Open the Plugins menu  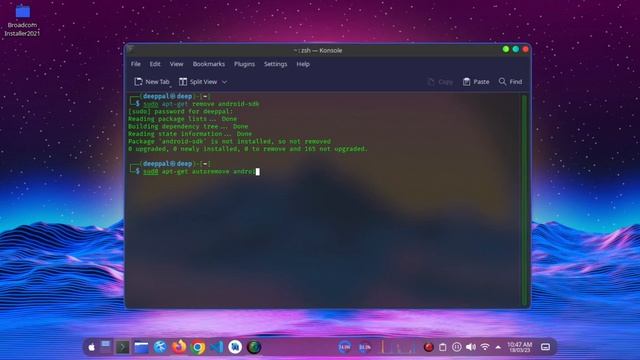[x=244, y=64]
